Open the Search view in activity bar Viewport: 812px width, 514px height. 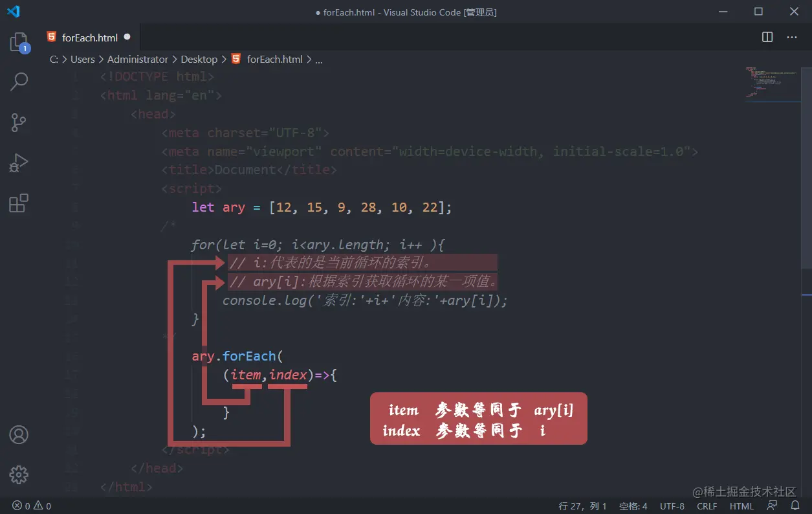point(19,82)
